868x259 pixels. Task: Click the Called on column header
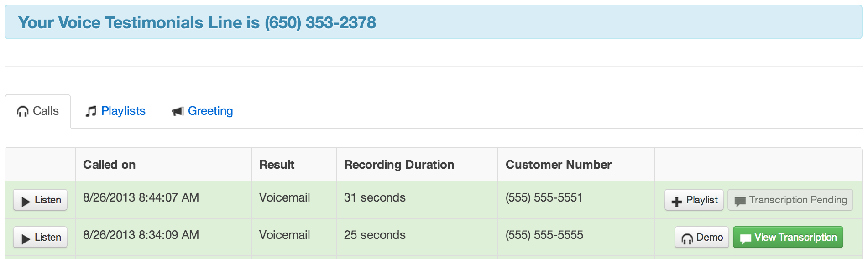pos(109,165)
